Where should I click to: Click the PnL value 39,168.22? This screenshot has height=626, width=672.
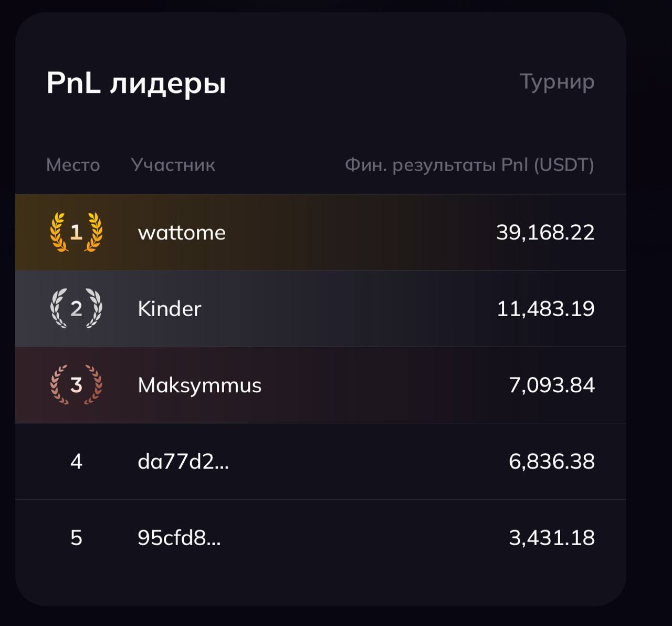tap(545, 232)
